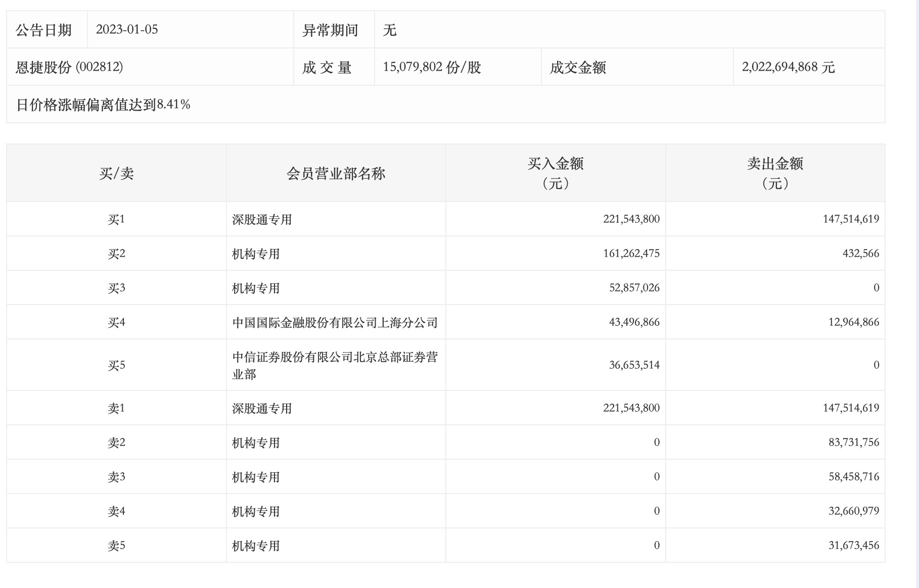This screenshot has height=588, width=919.
Task: Select buy amount 161,262,475
Action: click(x=631, y=253)
